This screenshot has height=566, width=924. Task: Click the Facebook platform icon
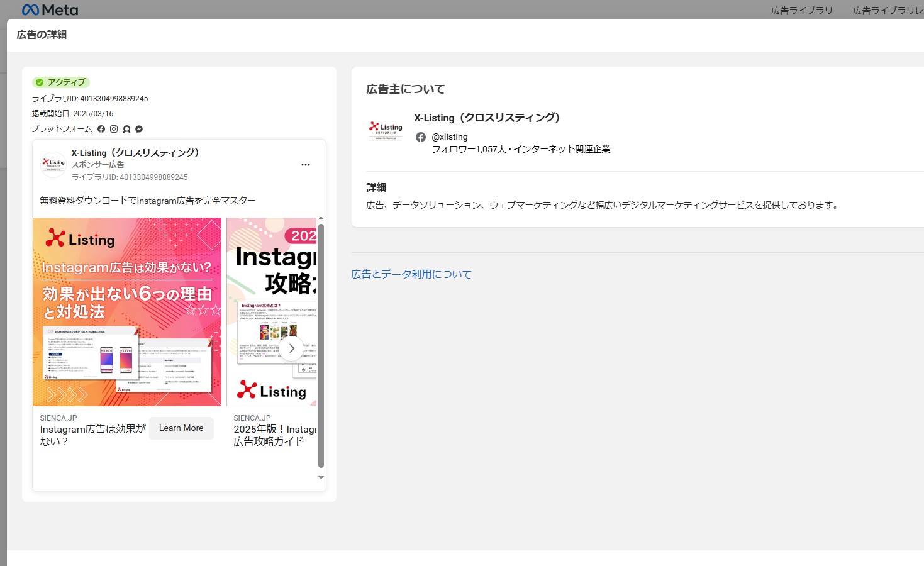(x=101, y=129)
